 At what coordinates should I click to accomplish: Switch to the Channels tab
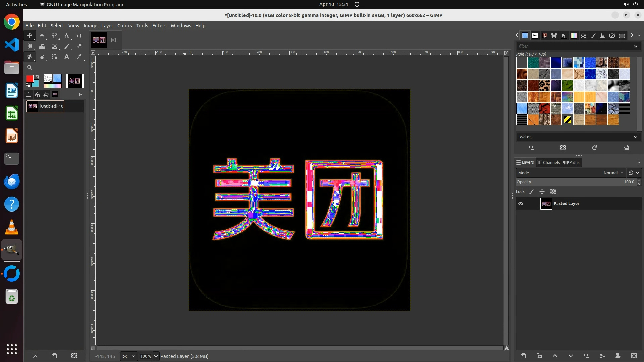coord(549,162)
